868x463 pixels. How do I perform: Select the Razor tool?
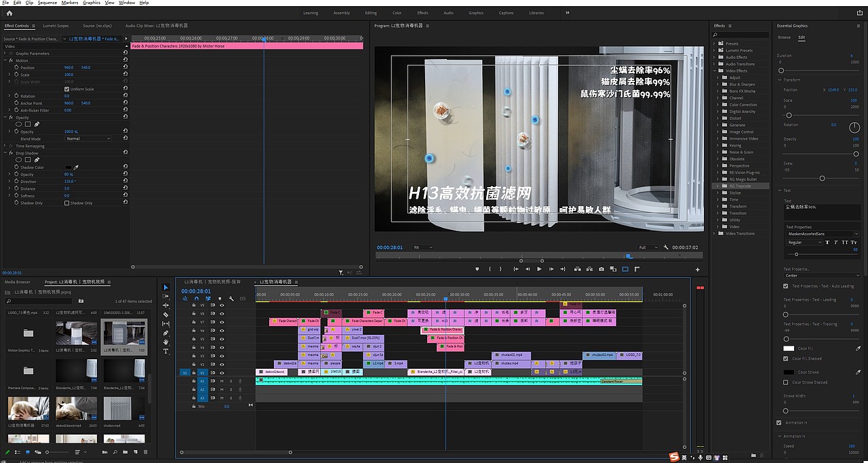166,315
